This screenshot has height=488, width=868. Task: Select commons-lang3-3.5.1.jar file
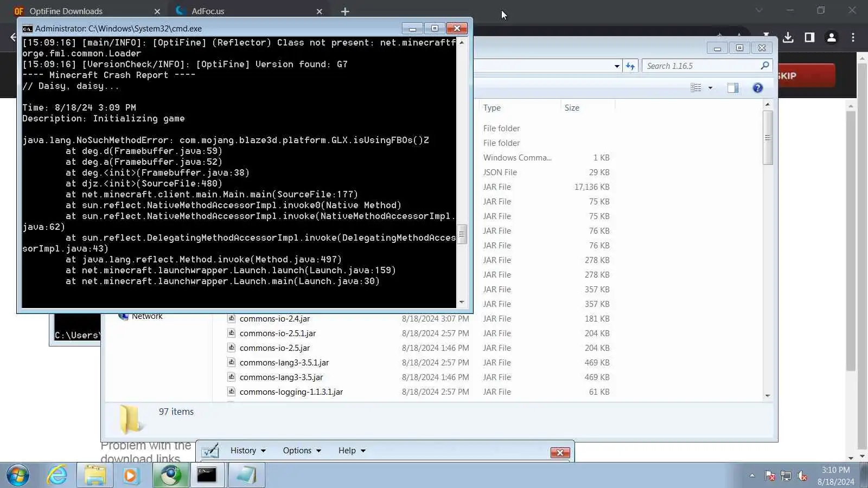[x=284, y=363]
